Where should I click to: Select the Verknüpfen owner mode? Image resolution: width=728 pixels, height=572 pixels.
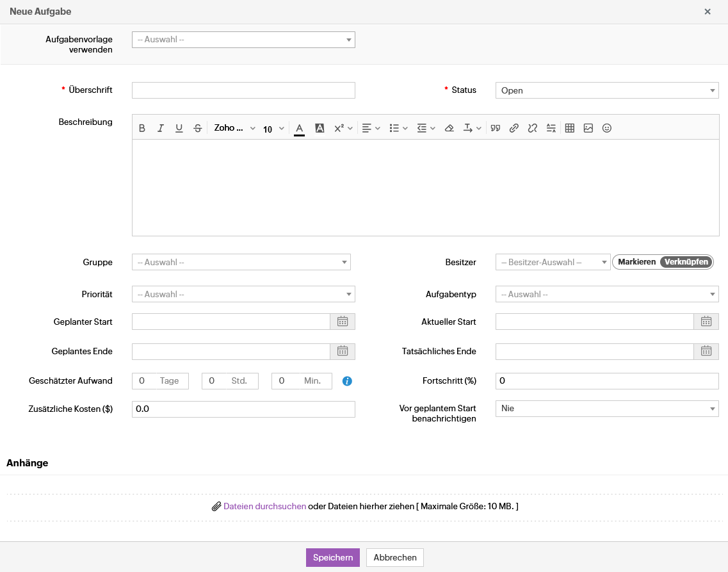(686, 262)
